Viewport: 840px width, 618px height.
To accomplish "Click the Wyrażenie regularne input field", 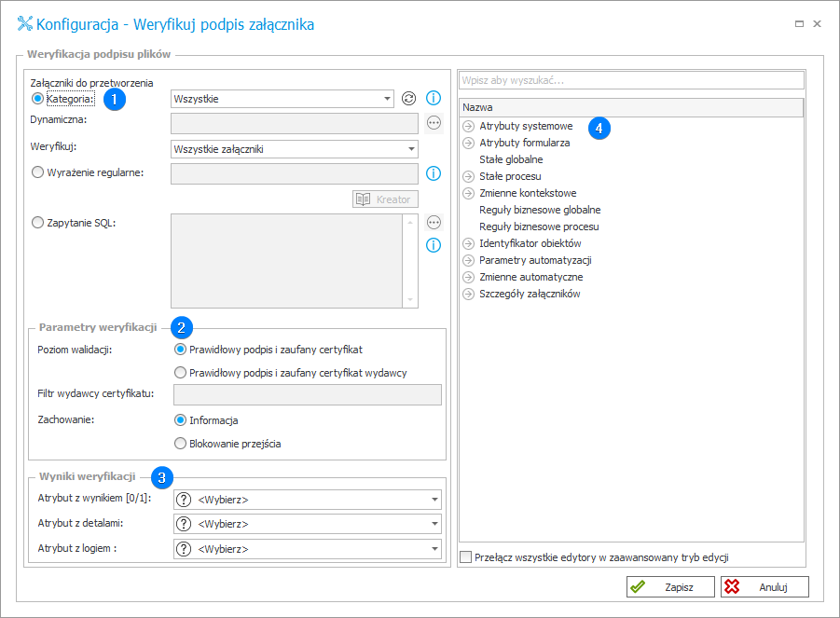I will tap(294, 174).
